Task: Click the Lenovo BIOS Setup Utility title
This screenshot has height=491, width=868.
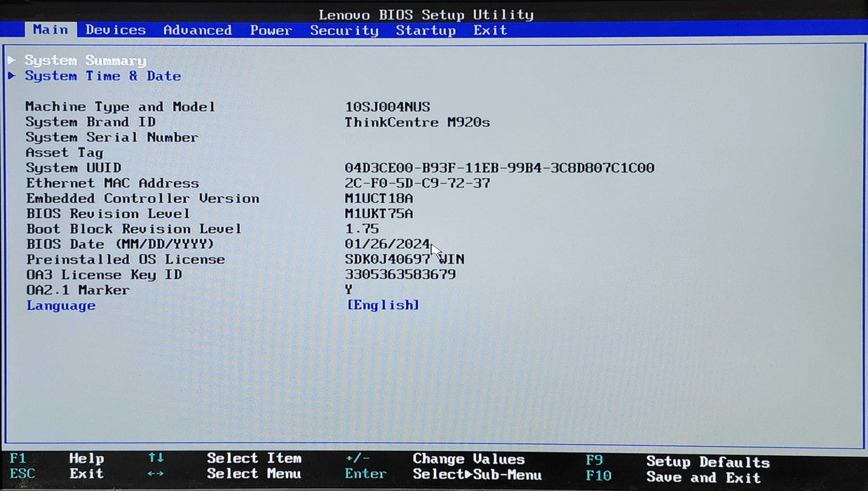Action: coord(426,14)
